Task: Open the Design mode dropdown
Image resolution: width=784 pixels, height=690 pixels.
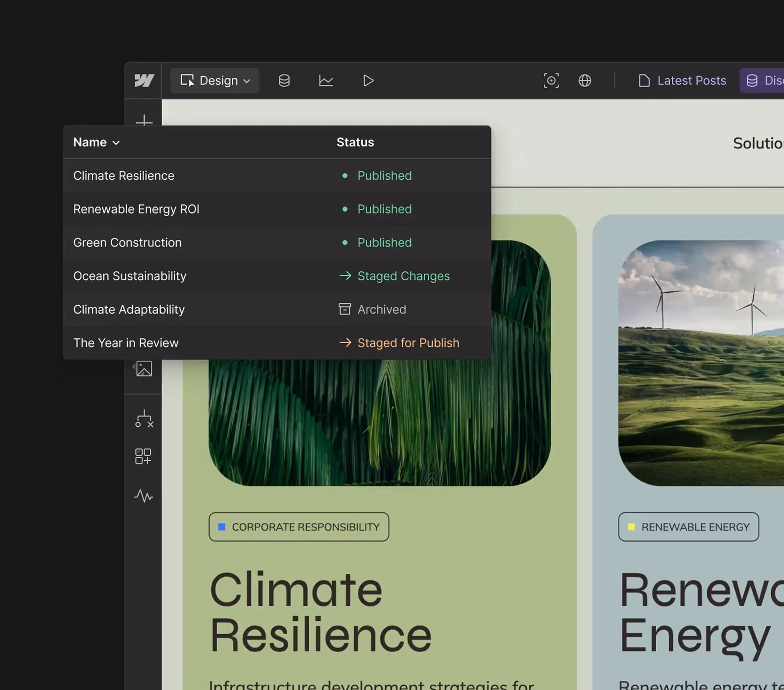Action: tap(215, 80)
